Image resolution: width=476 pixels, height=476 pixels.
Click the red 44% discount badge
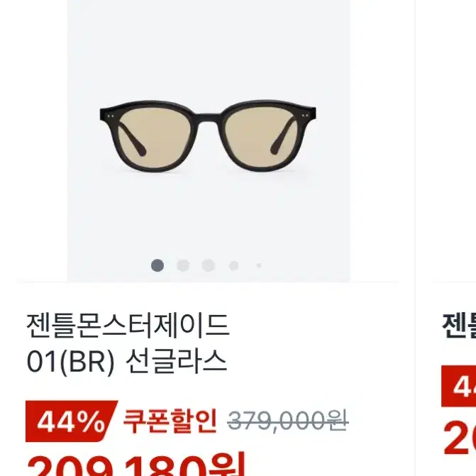pyautogui.click(x=72, y=421)
